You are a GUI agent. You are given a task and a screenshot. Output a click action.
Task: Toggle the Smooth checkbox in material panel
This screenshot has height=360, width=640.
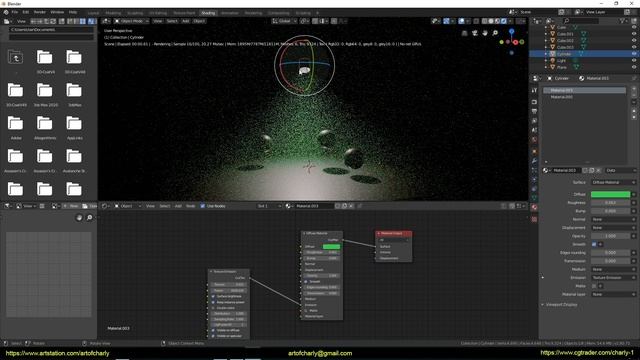(x=594, y=244)
